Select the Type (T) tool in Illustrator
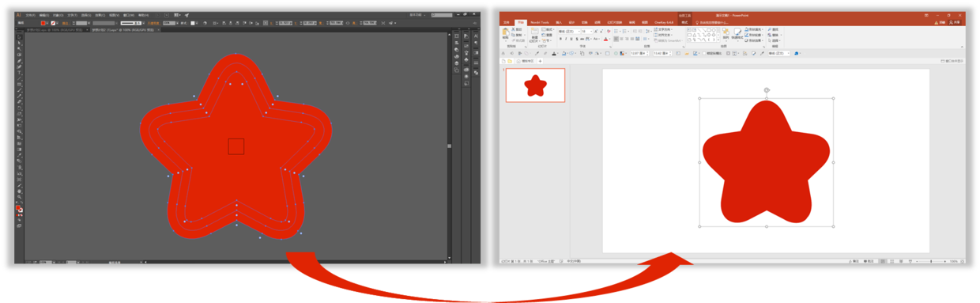This screenshot has height=303, width=980. 19,74
